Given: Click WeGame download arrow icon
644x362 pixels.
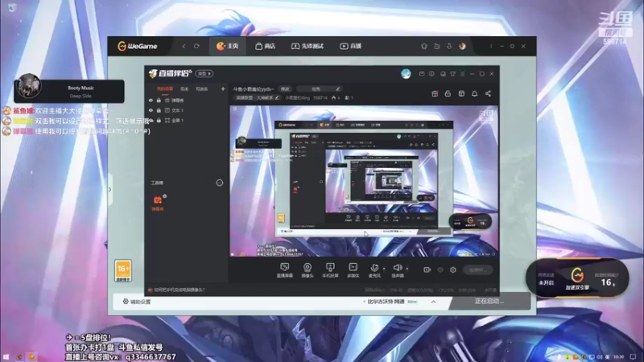Looking at the screenshot, I should click(x=449, y=47).
